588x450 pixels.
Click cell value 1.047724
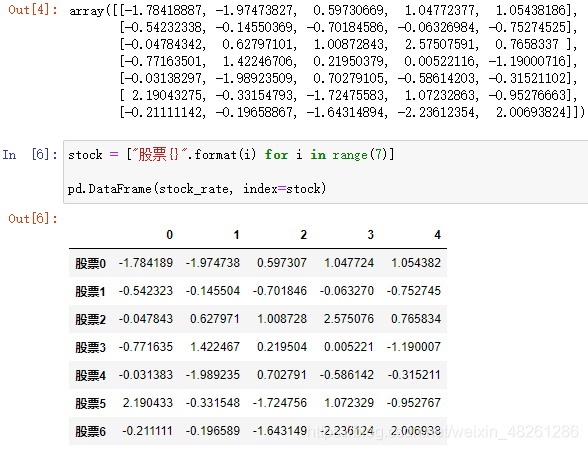tap(349, 263)
